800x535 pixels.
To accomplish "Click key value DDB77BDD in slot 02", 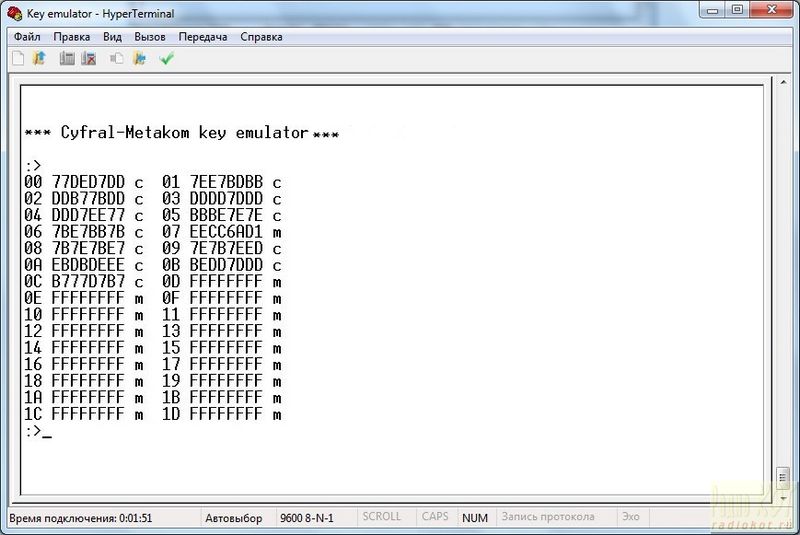I will (88, 199).
